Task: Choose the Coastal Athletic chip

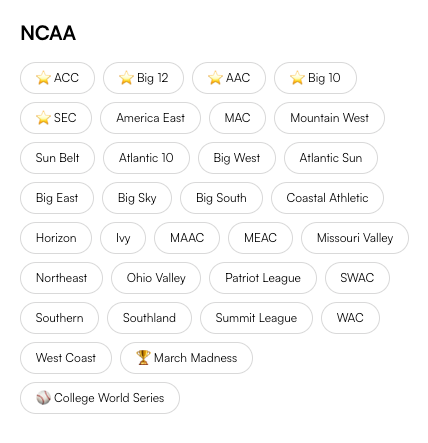Action: (327, 198)
